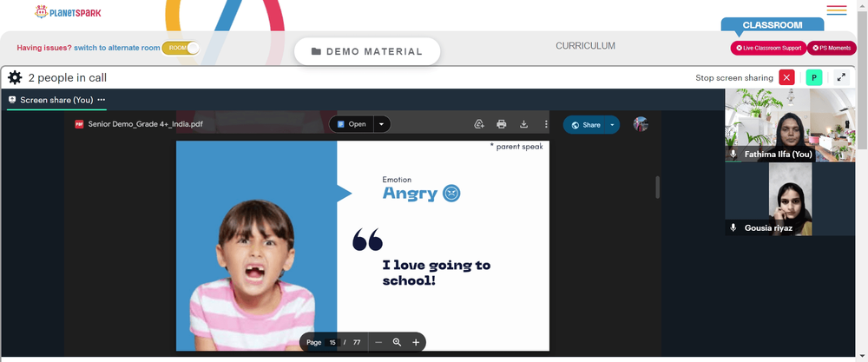The height and width of the screenshot is (362, 868).
Task: Click total page count 77
Action: 357,343
